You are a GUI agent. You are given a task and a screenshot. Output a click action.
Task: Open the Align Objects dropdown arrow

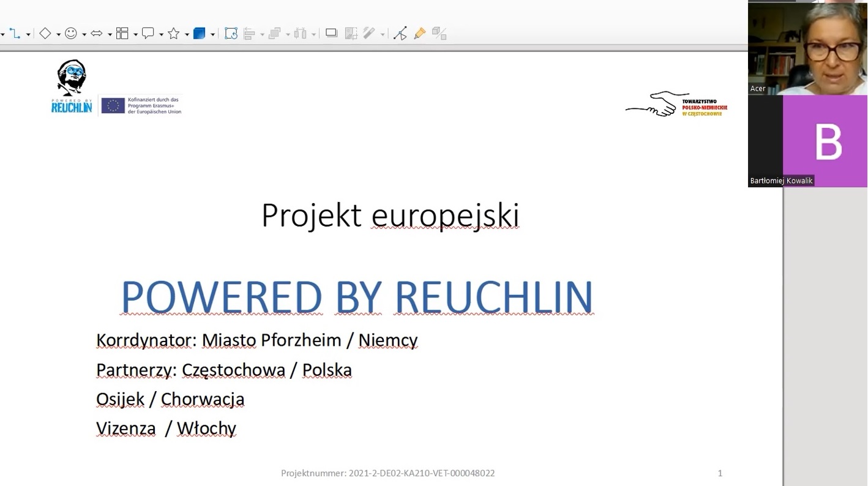click(x=262, y=35)
